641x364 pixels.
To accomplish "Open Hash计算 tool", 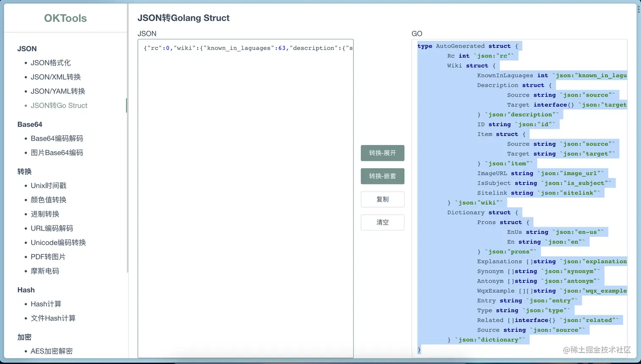I will (46, 304).
